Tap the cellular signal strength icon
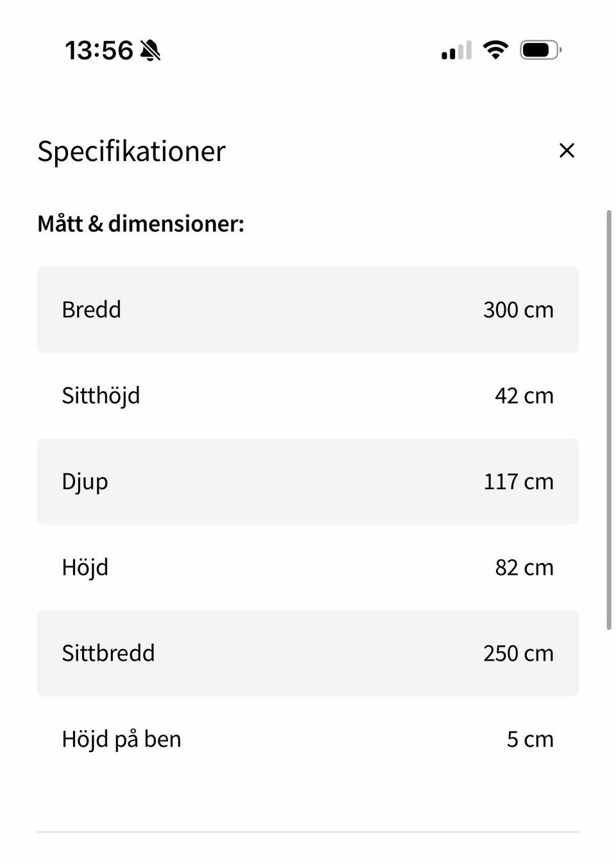The height and width of the screenshot is (865, 616). [x=456, y=50]
